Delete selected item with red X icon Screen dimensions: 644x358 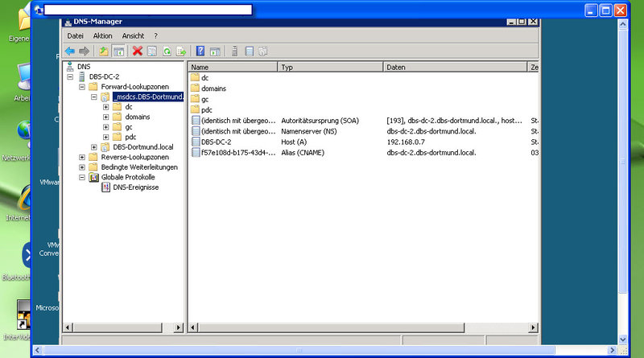(138, 51)
